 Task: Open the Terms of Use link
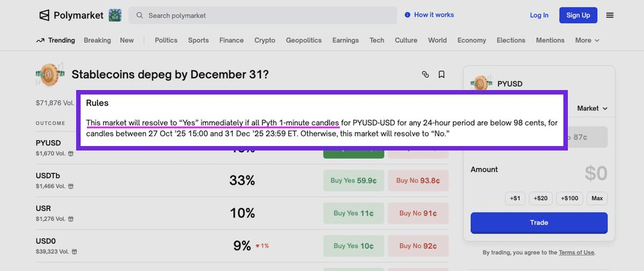576,252
